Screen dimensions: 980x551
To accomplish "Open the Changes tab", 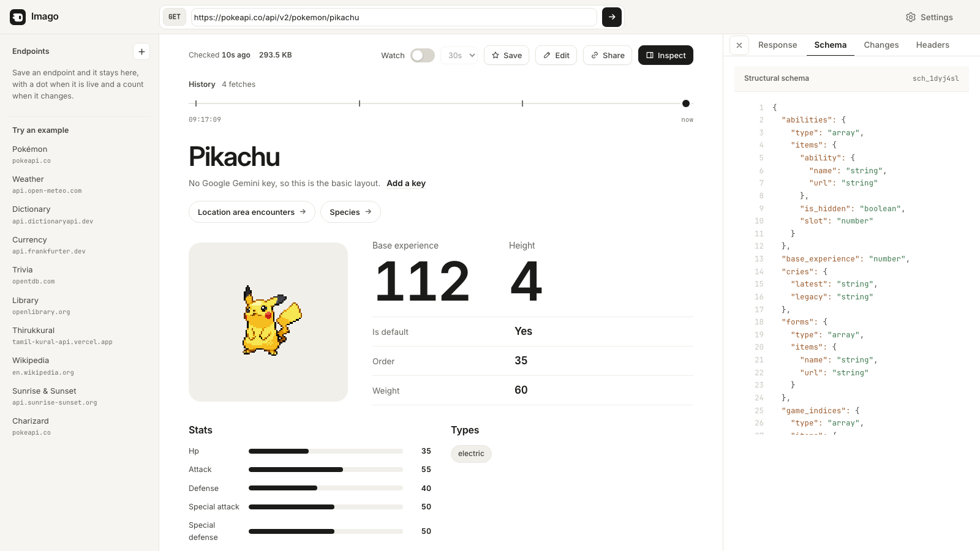I will click(x=881, y=45).
